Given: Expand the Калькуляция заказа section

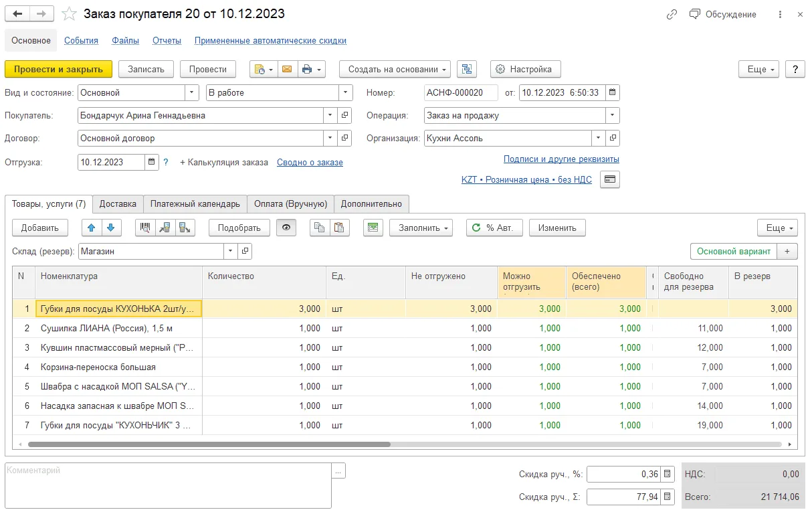Looking at the screenshot, I should (224, 162).
